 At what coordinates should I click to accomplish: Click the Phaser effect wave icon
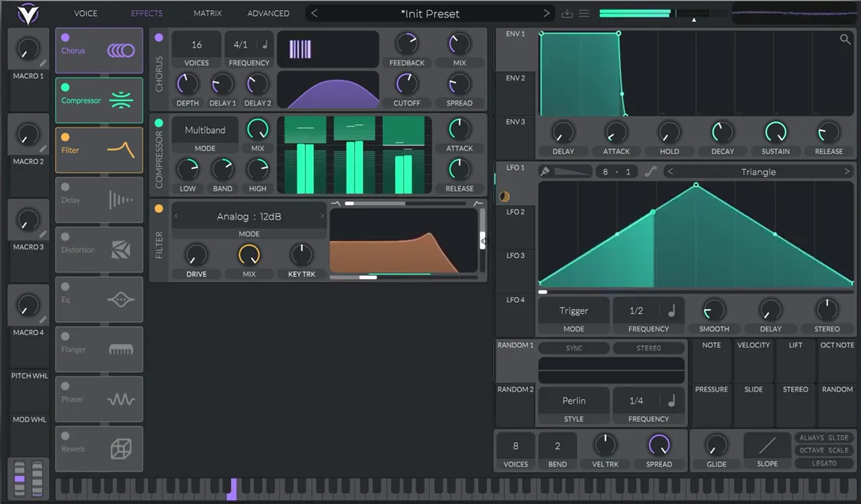[121, 399]
